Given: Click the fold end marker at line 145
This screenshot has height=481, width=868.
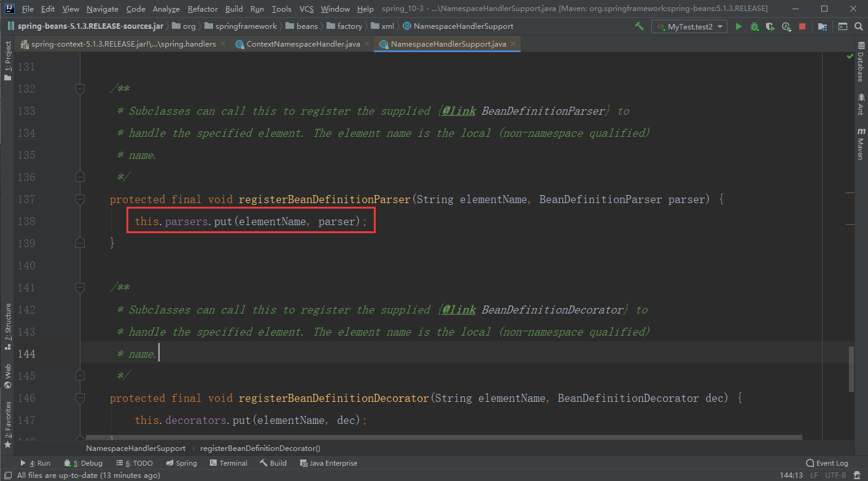Looking at the screenshot, I should (80, 376).
